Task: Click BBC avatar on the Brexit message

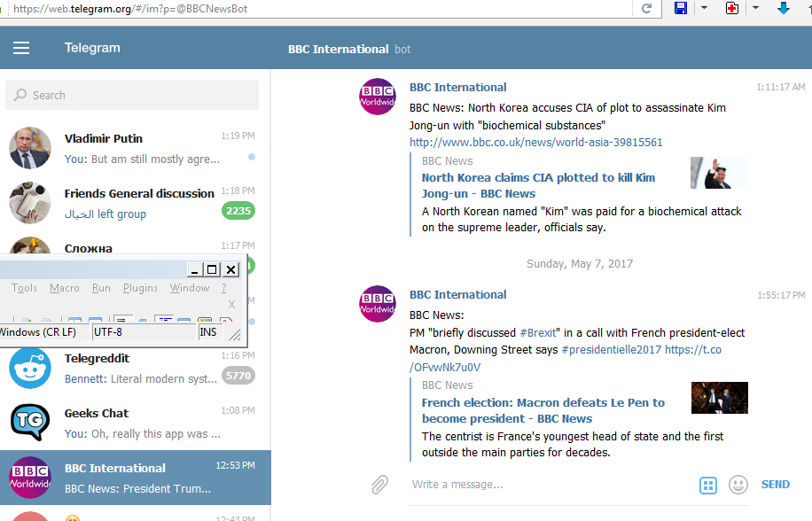Action: point(378,304)
